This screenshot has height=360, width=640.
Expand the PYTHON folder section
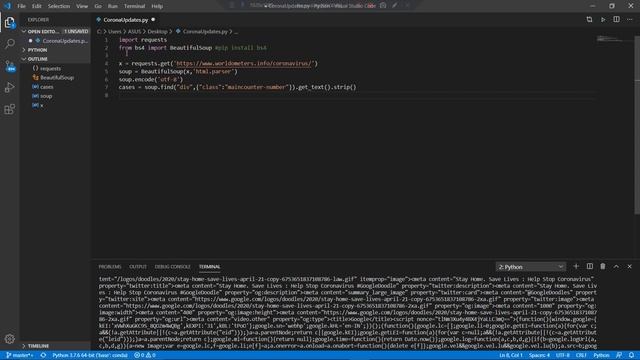pos(55,50)
